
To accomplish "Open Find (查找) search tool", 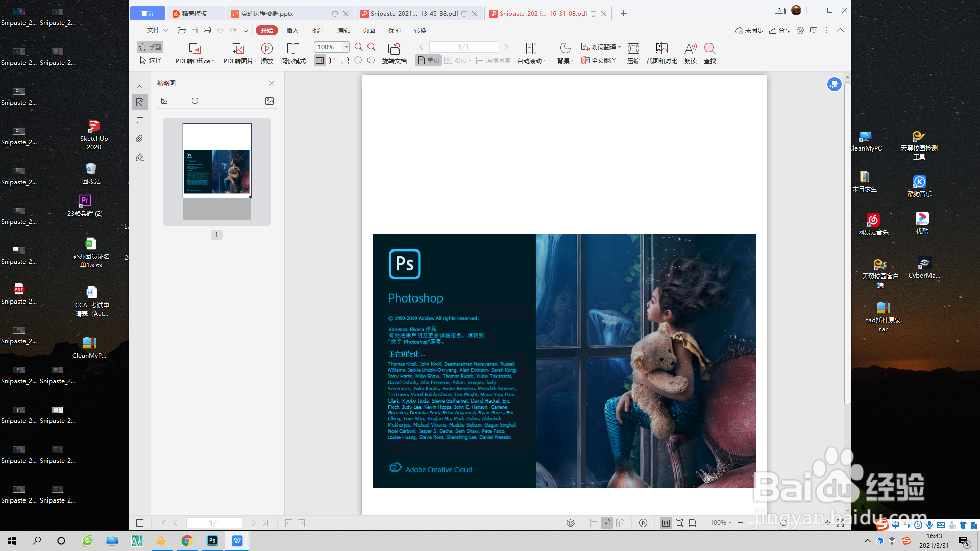I will coord(710,54).
